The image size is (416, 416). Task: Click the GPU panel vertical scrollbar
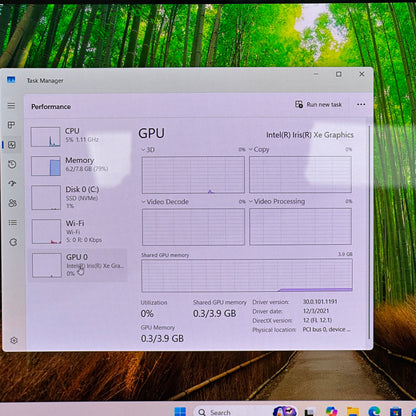pyautogui.click(x=369, y=232)
